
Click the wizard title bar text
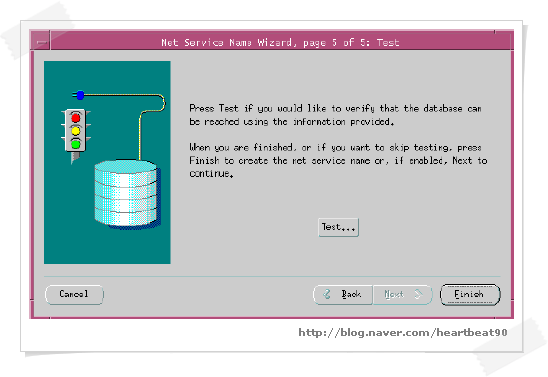click(280, 43)
